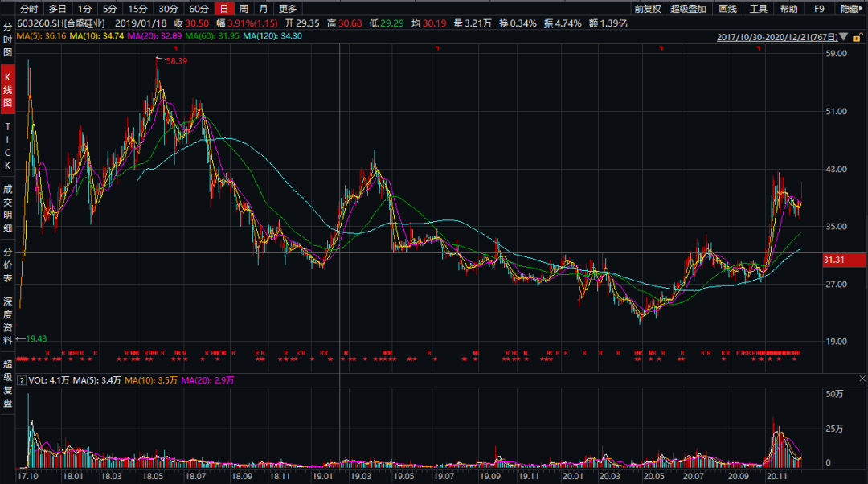Viewport: 868px width, 484px height.
Task: Click the 603260.SH[合盛硅业] stock name
Action: click(x=61, y=23)
